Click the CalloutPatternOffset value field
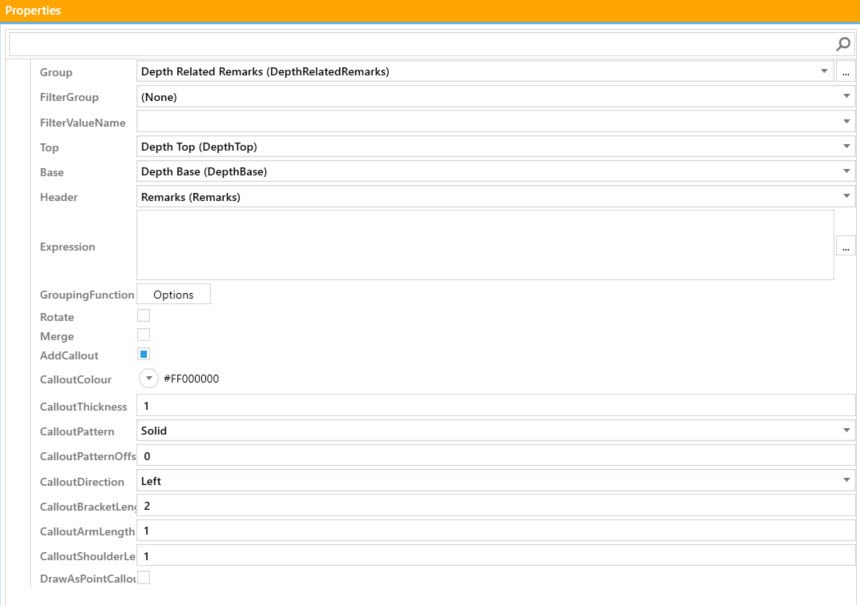The width and height of the screenshot is (860, 605). coord(496,456)
